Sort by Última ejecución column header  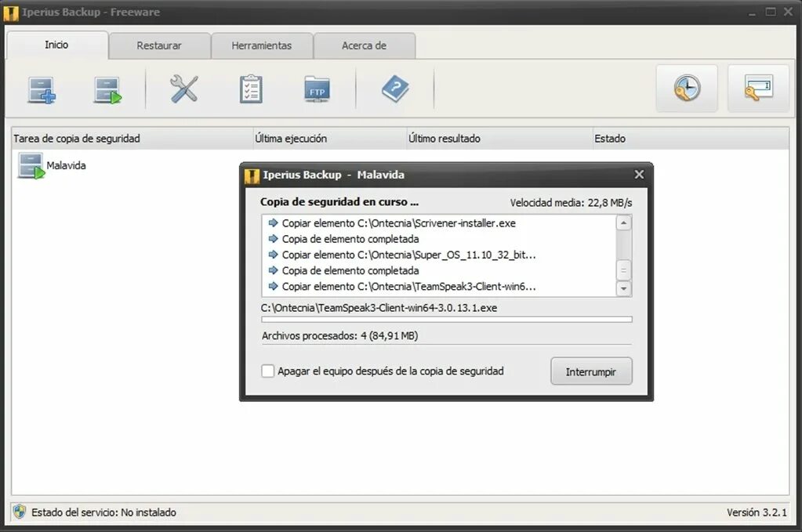tap(330, 139)
